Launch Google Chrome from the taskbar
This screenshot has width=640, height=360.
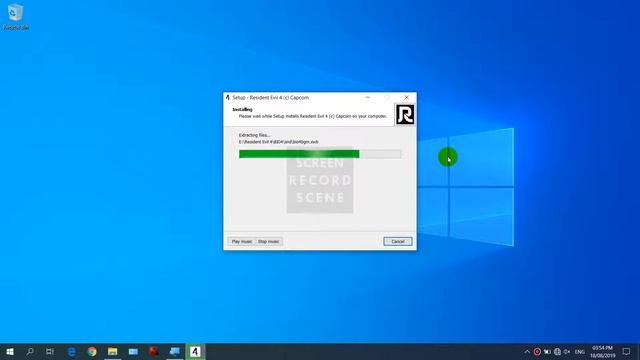click(92, 351)
